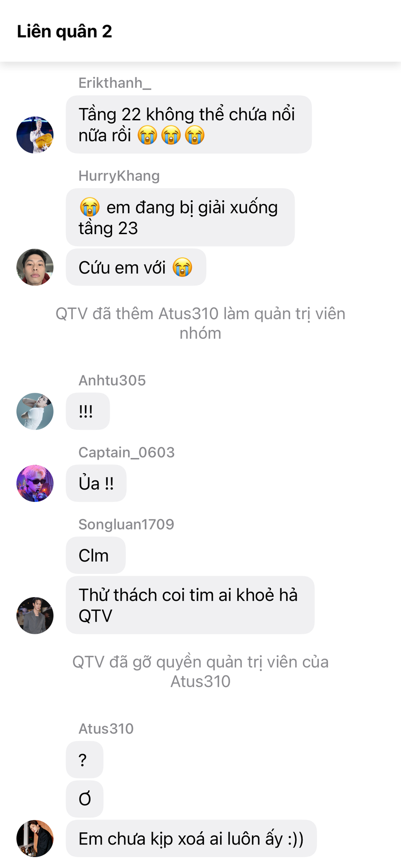
Task: Tap the 'QTV đã thêm Atus310' system notice
Action: tap(200, 323)
